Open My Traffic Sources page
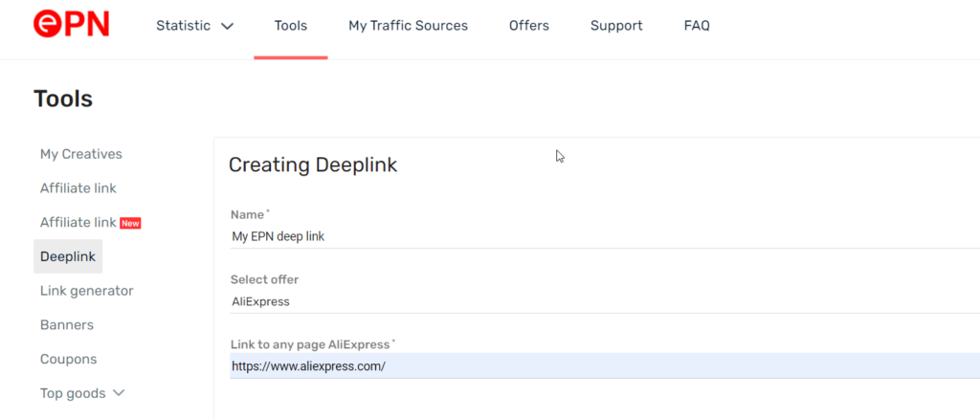The image size is (980, 419). [408, 26]
